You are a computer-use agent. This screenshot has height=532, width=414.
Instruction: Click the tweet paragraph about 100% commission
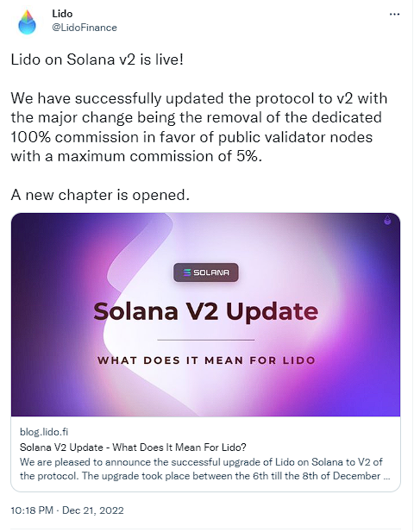tap(199, 128)
